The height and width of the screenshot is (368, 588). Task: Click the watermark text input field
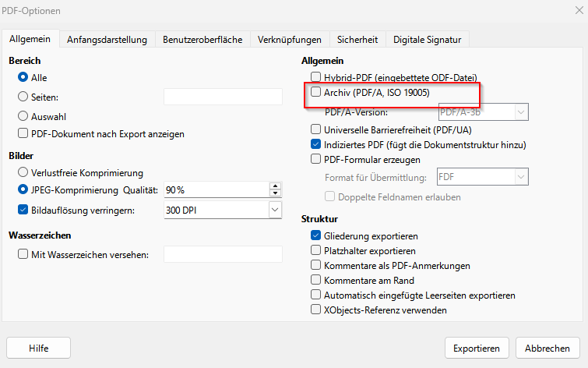tap(223, 254)
